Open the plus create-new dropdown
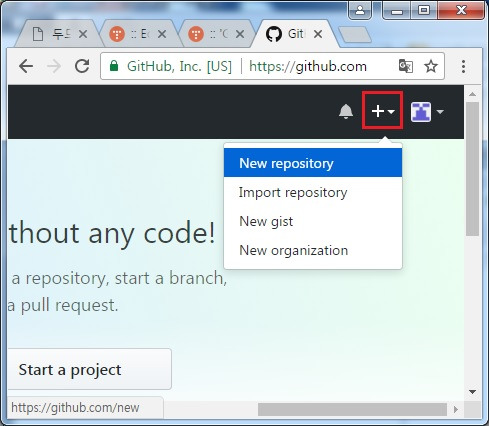 (x=383, y=111)
